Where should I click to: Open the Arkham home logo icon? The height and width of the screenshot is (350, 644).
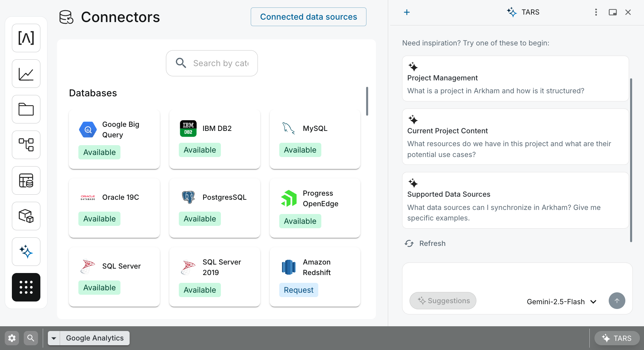tap(26, 38)
